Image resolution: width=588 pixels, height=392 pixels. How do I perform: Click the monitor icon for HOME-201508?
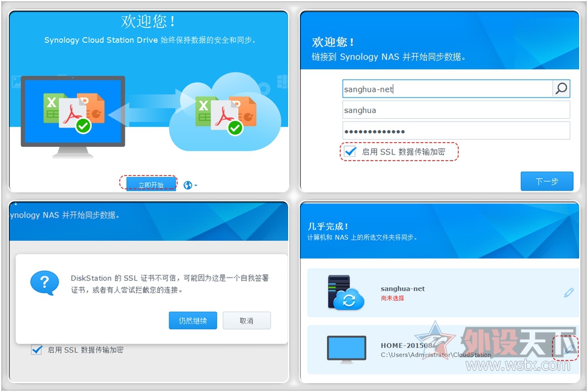click(x=346, y=349)
